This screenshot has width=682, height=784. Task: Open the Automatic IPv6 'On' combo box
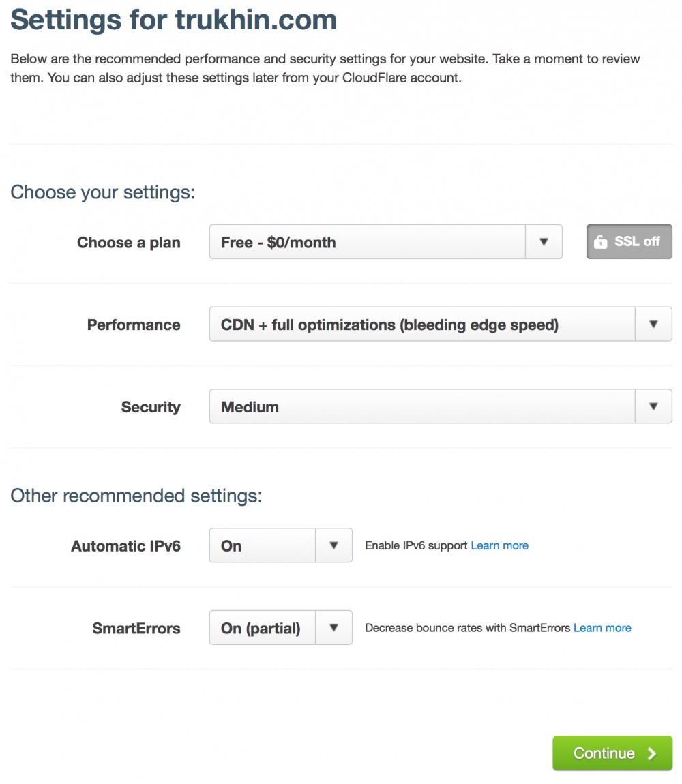click(263, 545)
